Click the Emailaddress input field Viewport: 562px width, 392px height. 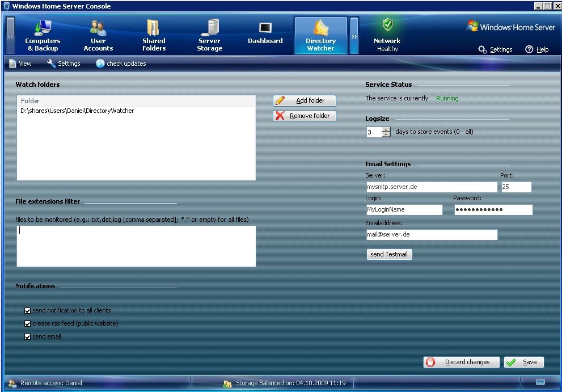pos(432,234)
